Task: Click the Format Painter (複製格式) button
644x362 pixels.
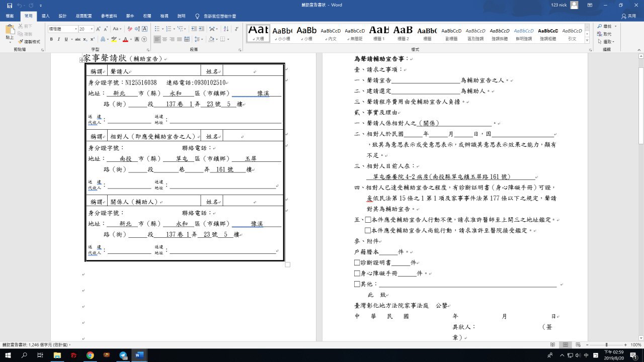Action: (29, 42)
